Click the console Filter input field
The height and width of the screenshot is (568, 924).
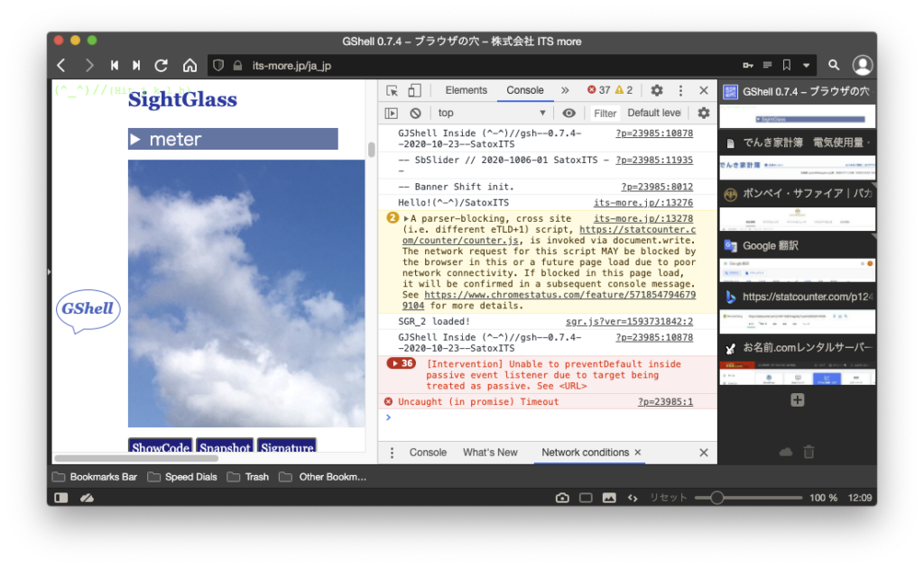(605, 114)
